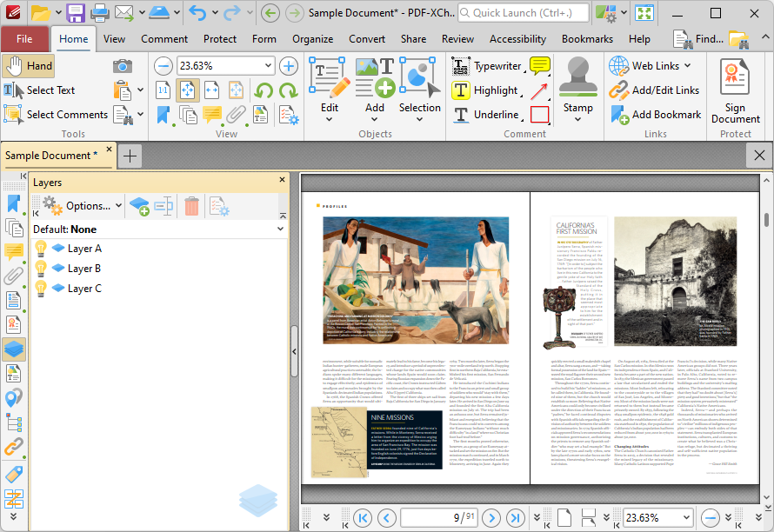Click Add Bookmark
Screen dimensions: 774x532
[x=656, y=115]
